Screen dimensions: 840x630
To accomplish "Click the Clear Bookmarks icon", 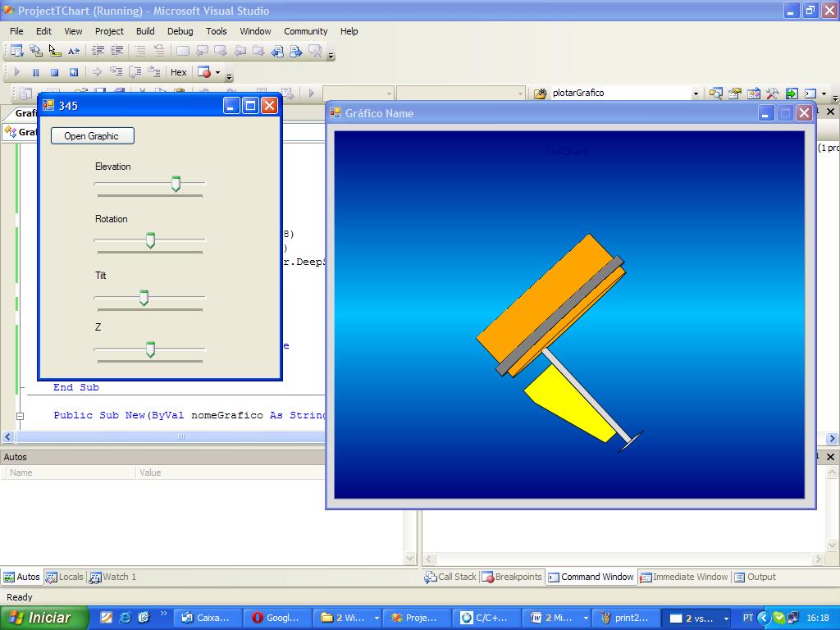I will pyautogui.click(x=315, y=51).
